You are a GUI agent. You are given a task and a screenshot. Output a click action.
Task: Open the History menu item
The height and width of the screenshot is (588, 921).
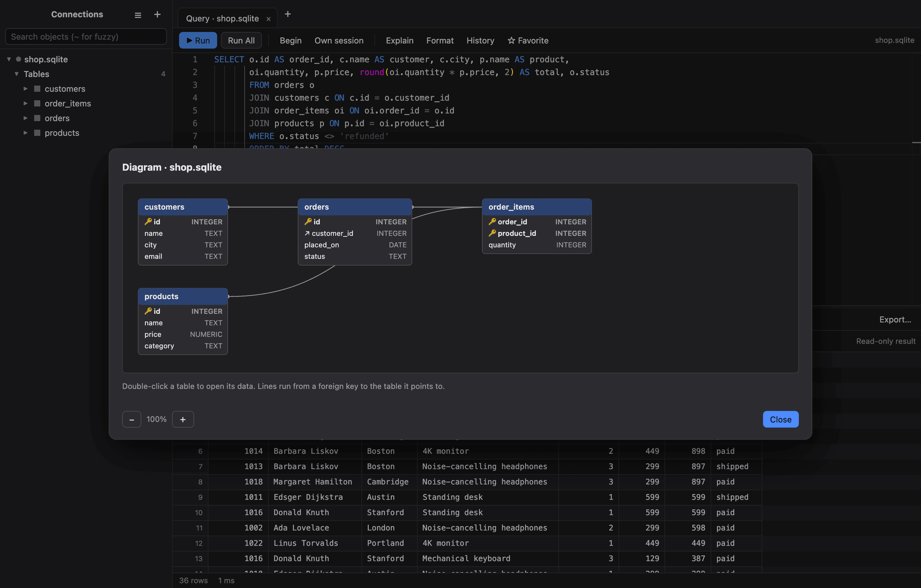click(x=480, y=41)
